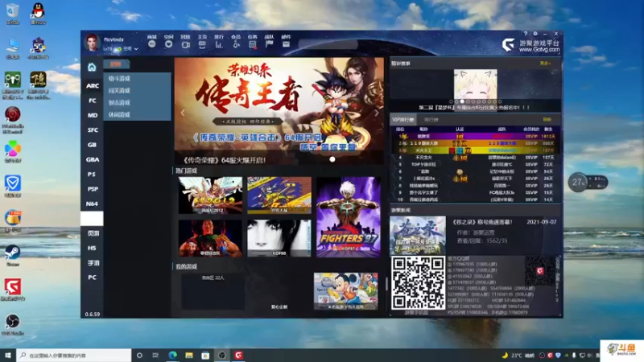Select rank 4 row 不灭业火
Image resolution: width=644 pixels, height=362 pixels.
tap(476, 158)
